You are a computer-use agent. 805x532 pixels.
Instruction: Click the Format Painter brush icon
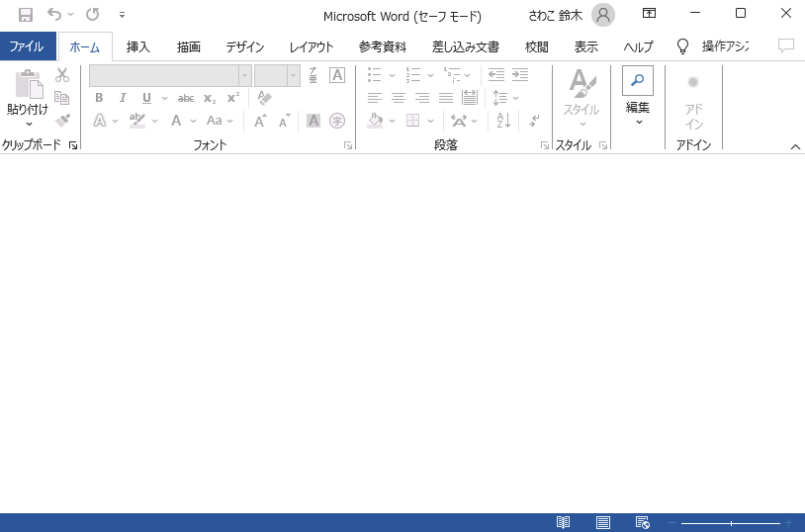point(62,121)
